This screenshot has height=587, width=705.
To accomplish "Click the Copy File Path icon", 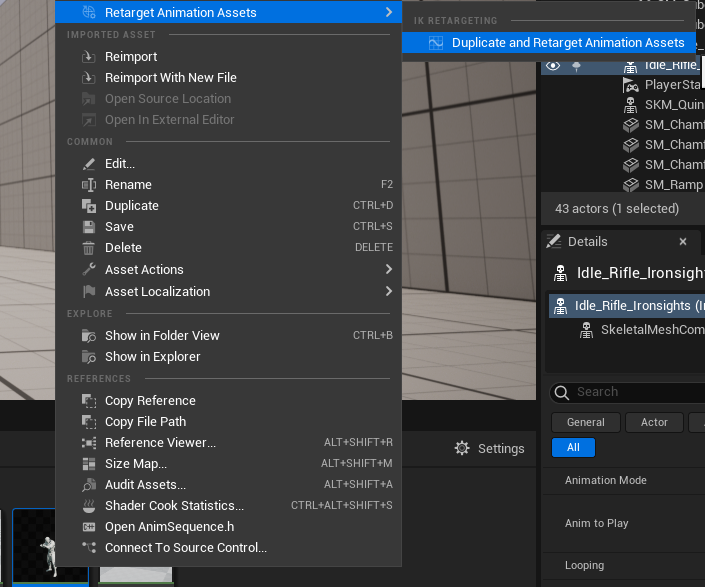I will [89, 422].
